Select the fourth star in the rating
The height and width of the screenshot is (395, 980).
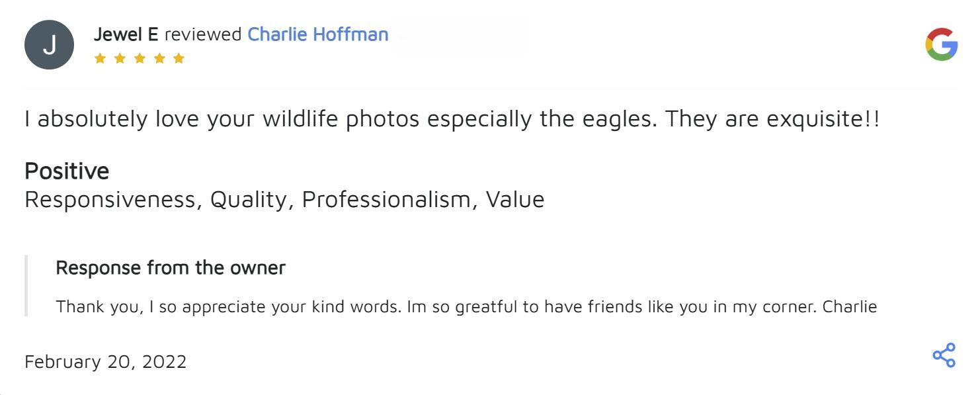point(159,58)
